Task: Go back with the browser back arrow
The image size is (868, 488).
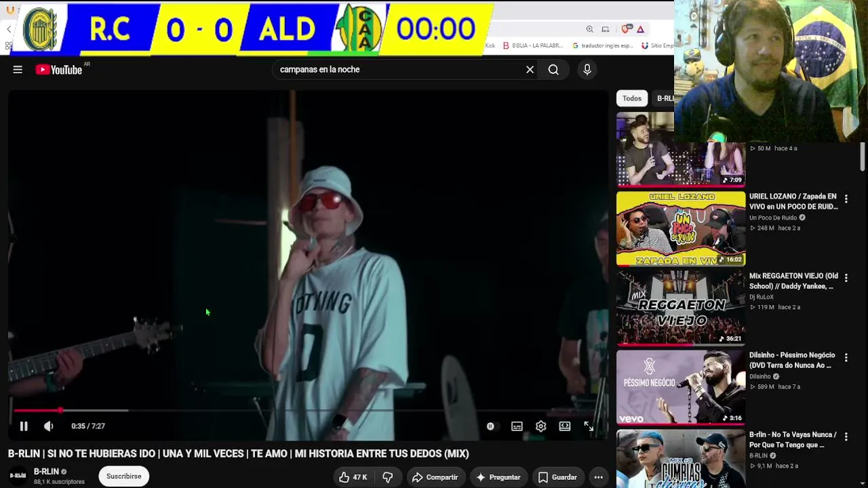Action: [x=9, y=29]
